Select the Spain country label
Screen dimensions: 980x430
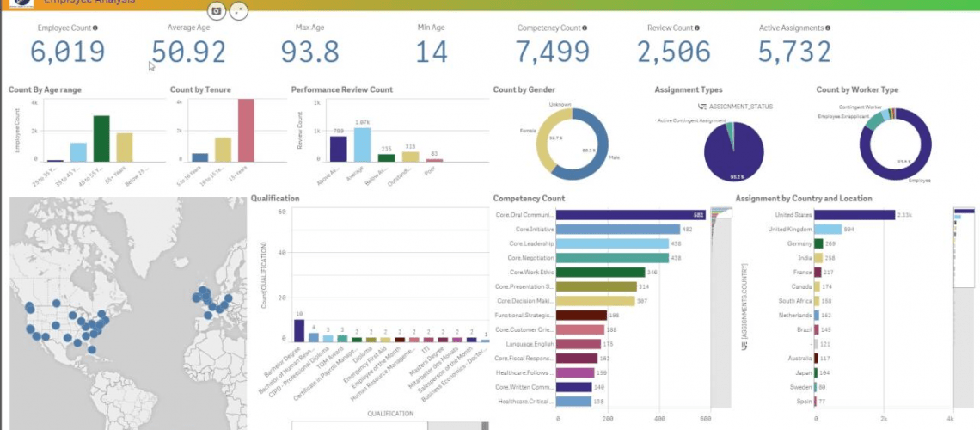(805, 402)
